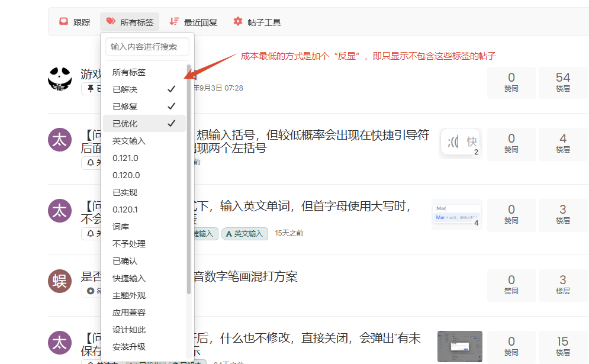Click the 英文输入 tag badge beside 15天之前
The width and height of the screenshot is (589, 364).
click(x=244, y=234)
